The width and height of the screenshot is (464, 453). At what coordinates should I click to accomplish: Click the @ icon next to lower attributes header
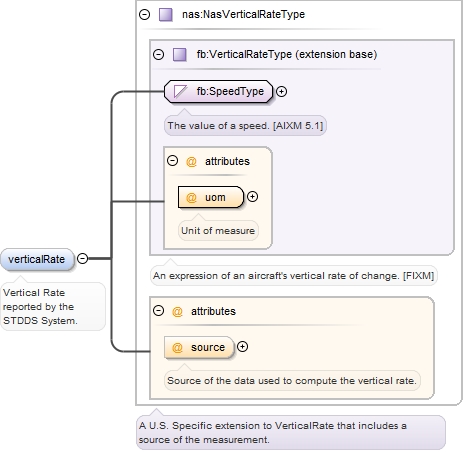pyautogui.click(x=177, y=311)
